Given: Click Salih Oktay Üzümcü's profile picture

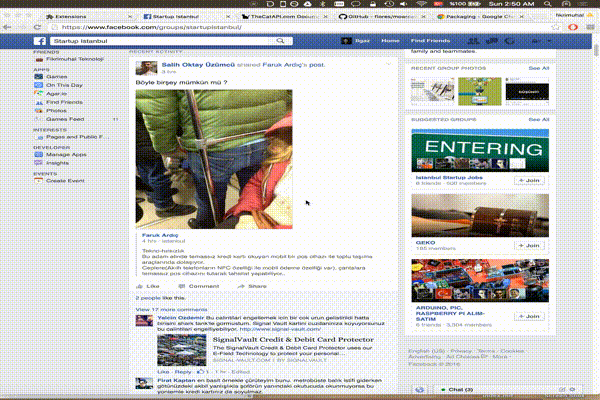Looking at the screenshot, I should click(146, 68).
